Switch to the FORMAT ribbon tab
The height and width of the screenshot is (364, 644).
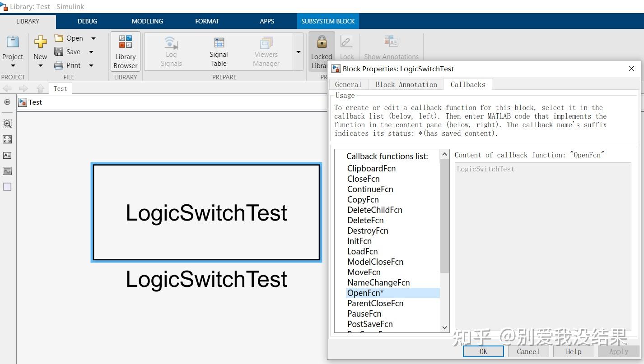207,21
